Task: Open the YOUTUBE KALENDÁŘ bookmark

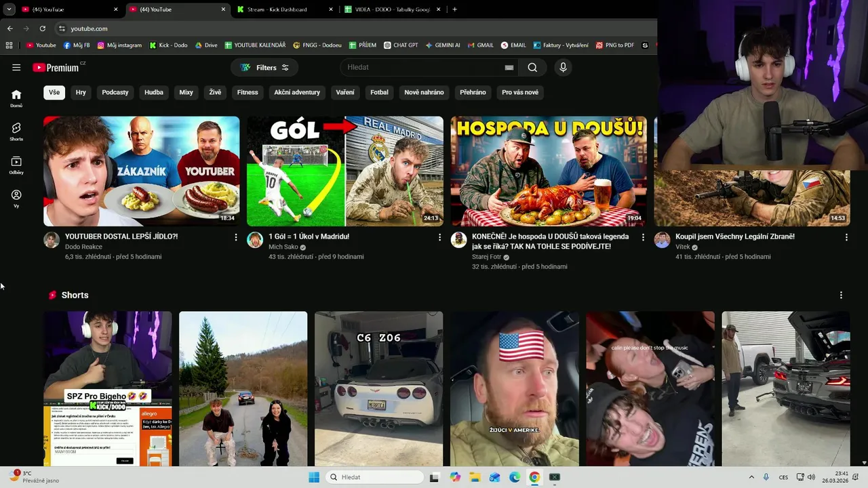Action: coord(255,45)
